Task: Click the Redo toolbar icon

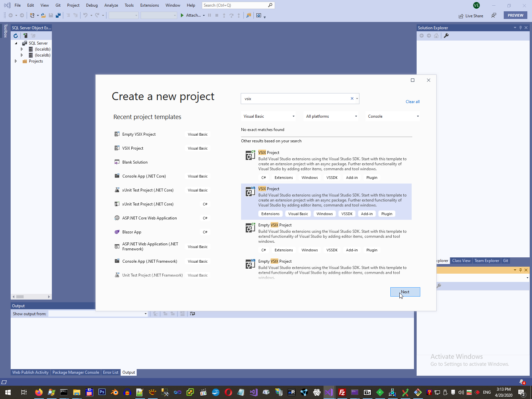Action: [97, 15]
